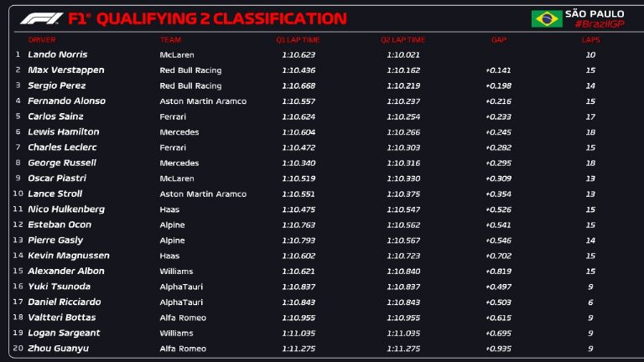The image size is (644, 362).
Task: Sort by Q2 LAP TIME header
Action: tap(403, 39)
